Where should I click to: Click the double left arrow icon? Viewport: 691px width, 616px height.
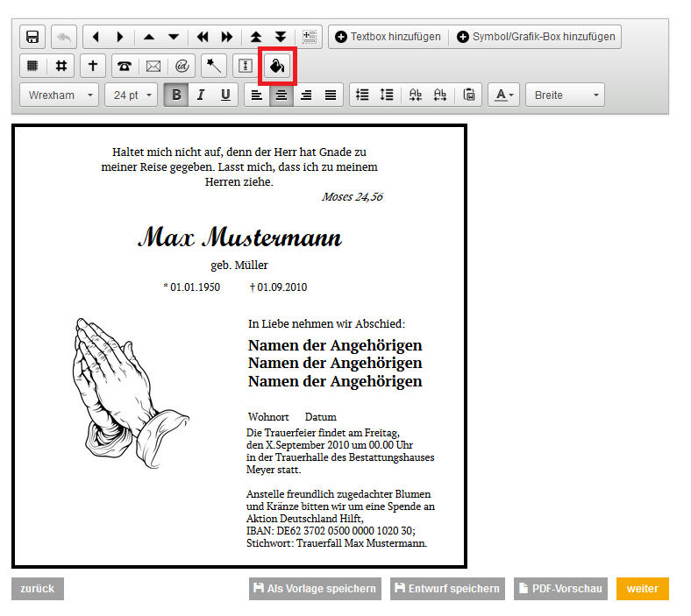coord(203,37)
